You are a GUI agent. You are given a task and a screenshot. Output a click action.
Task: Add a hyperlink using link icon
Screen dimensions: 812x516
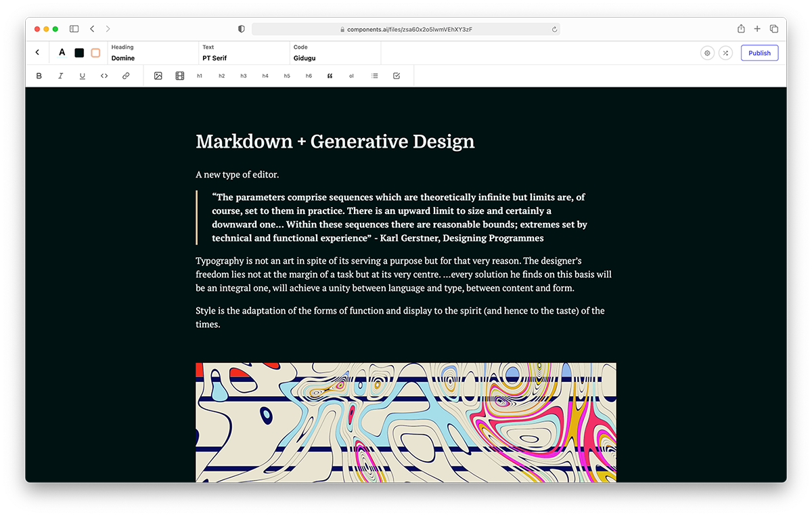point(125,76)
